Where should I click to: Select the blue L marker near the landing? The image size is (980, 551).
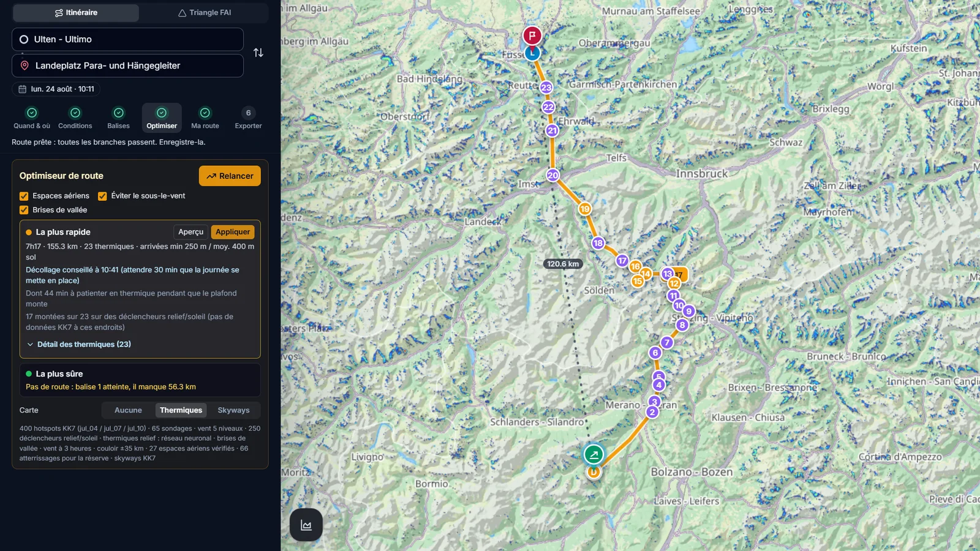[532, 53]
